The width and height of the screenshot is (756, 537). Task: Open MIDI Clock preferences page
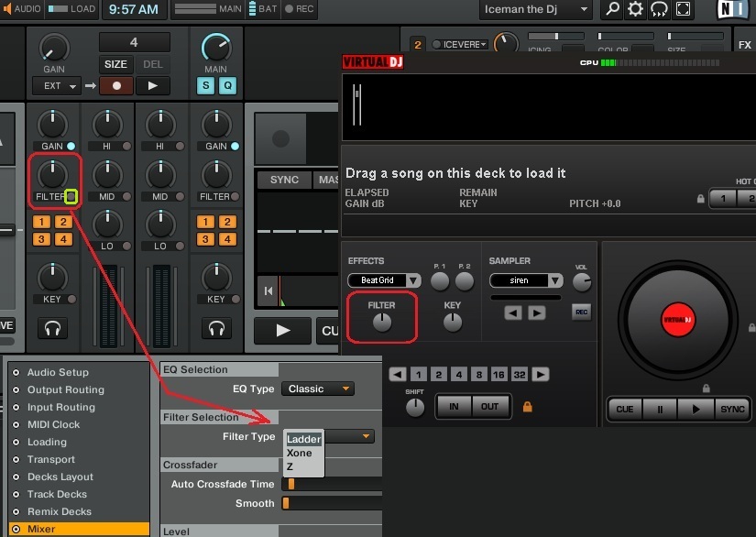click(53, 424)
